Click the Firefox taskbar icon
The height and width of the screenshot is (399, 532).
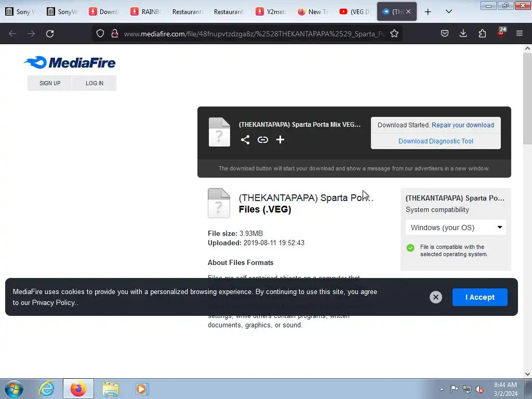78,389
